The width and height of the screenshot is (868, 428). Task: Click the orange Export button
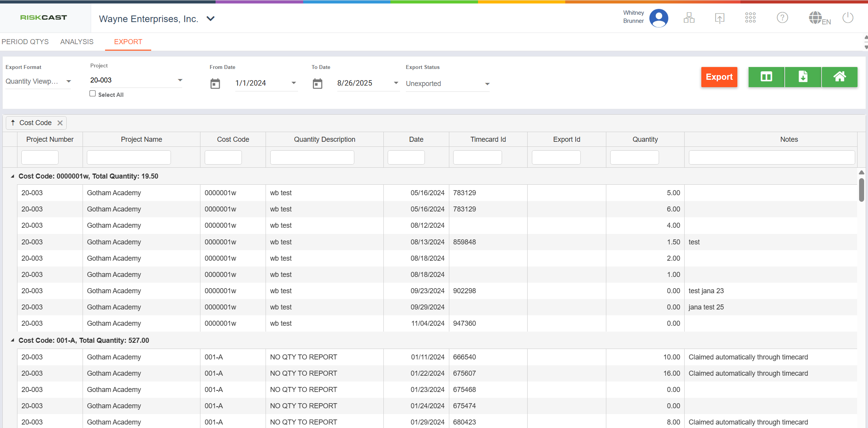(719, 77)
